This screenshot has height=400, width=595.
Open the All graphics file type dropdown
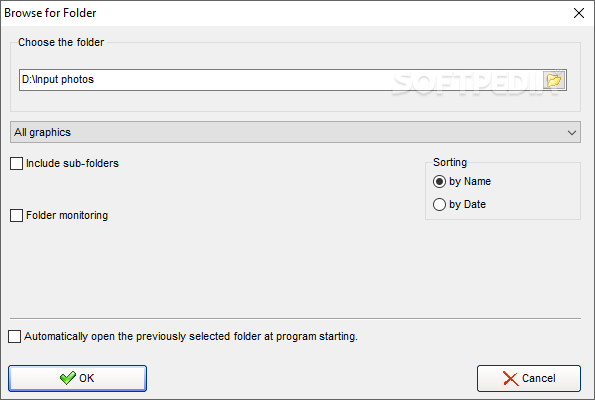[x=295, y=132]
